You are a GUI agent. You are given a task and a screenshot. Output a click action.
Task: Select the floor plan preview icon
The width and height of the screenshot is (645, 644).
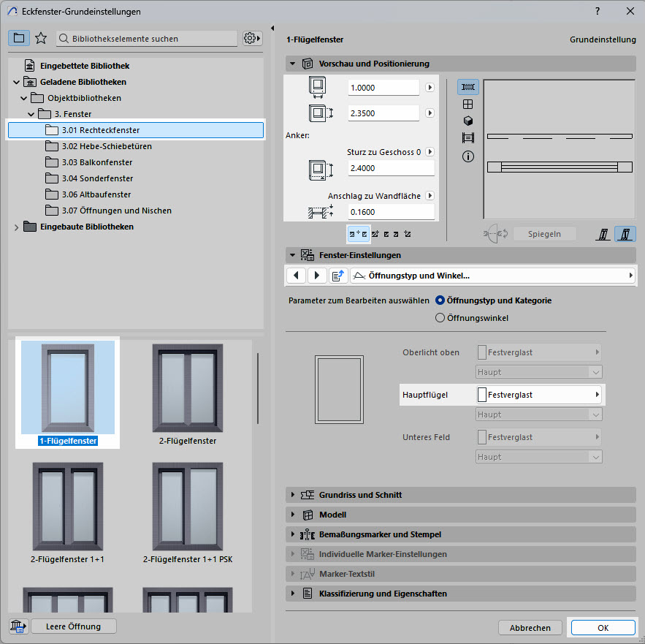pos(468,87)
